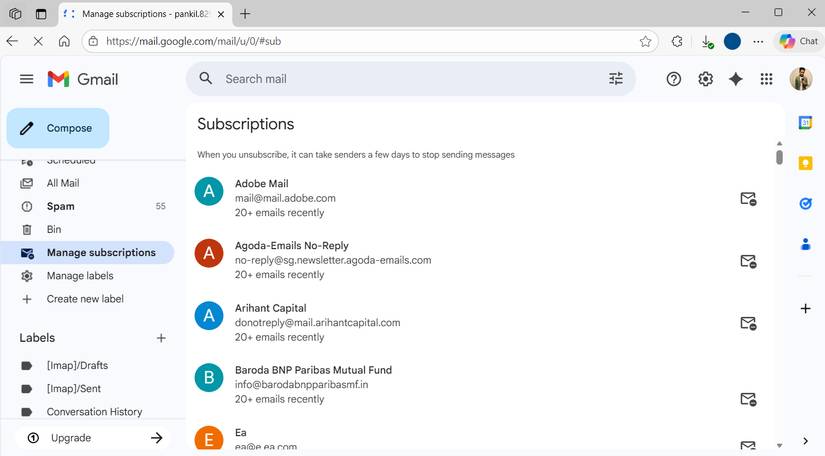Open Agoda-Emails No-Reply subscription entry
825x456 pixels.
pyautogui.click(x=479, y=260)
